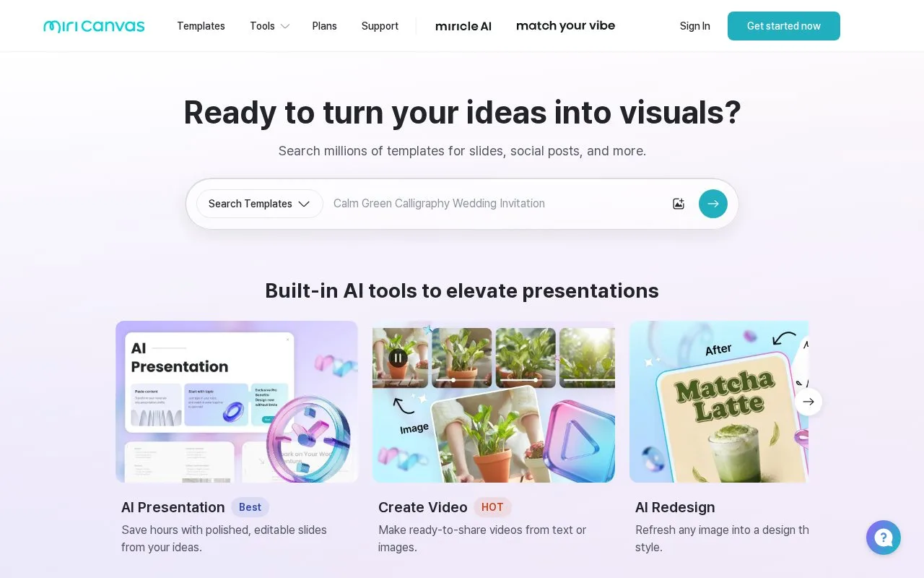The width and height of the screenshot is (924, 578).
Task: Click "Save hours with polished, editable slides" description
Action: point(224,538)
